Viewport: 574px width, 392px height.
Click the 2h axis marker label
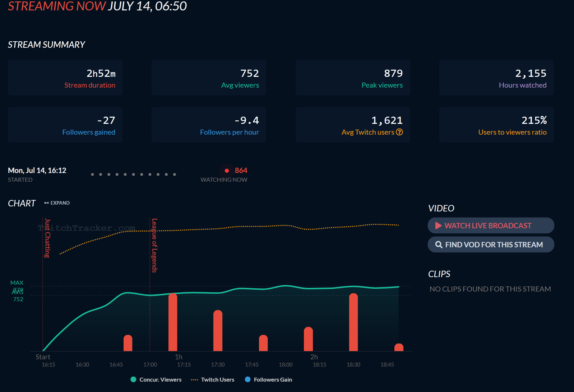coord(314,357)
